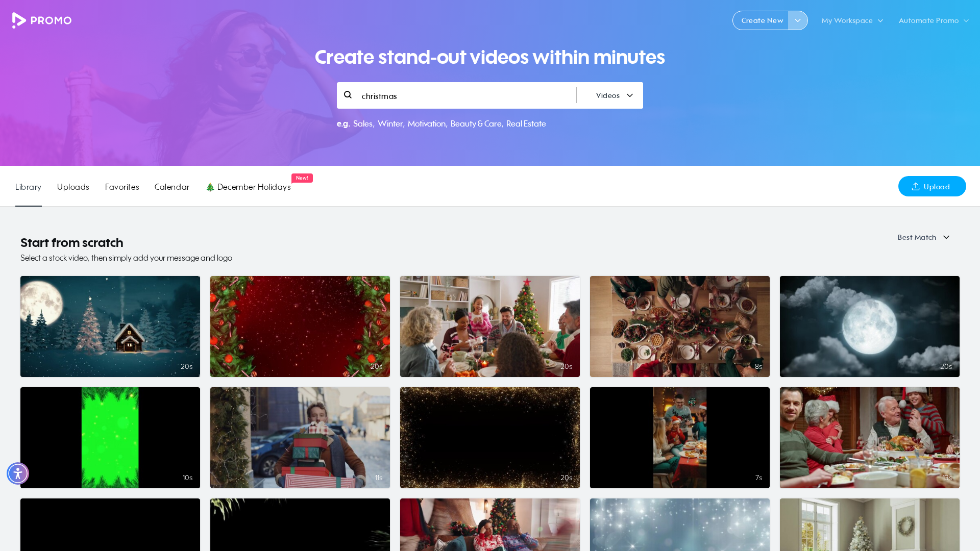Open the Videos media type dropdown
The image size is (980, 551).
click(615, 95)
